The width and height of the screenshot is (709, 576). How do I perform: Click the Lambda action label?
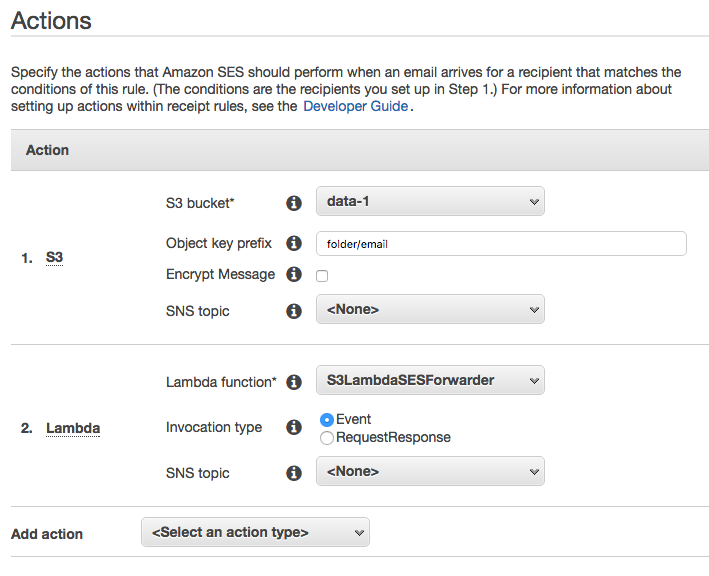click(73, 428)
